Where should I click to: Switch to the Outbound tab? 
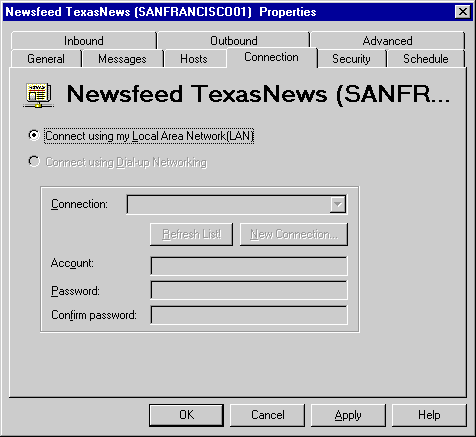click(234, 41)
